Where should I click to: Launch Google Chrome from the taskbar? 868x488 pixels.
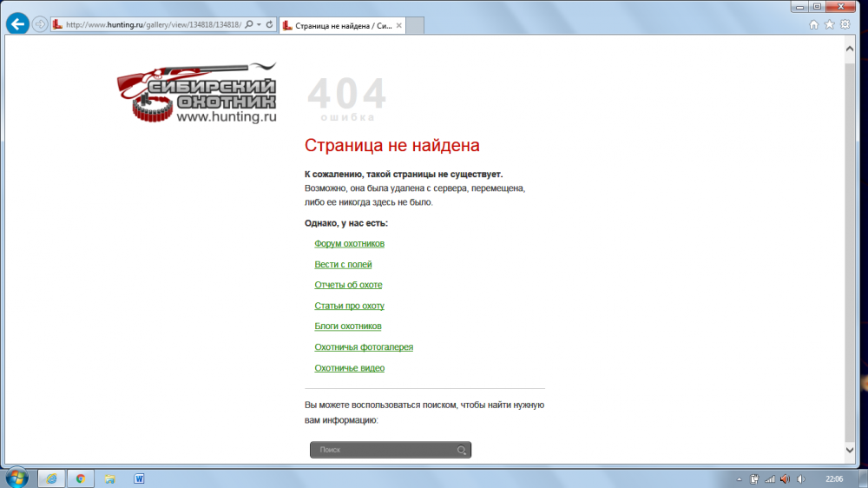coord(81,478)
